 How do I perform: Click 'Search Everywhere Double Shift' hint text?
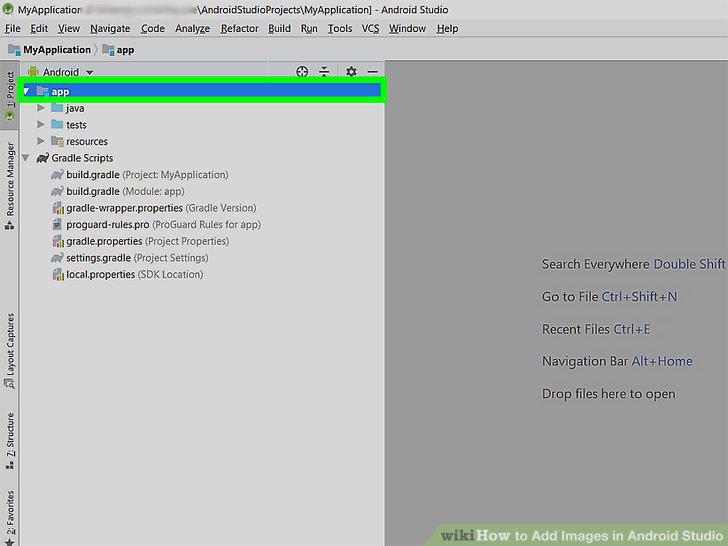(x=633, y=264)
